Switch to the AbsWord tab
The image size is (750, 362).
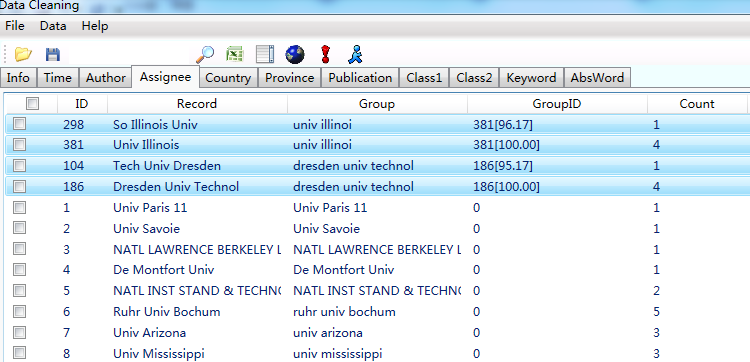597,77
